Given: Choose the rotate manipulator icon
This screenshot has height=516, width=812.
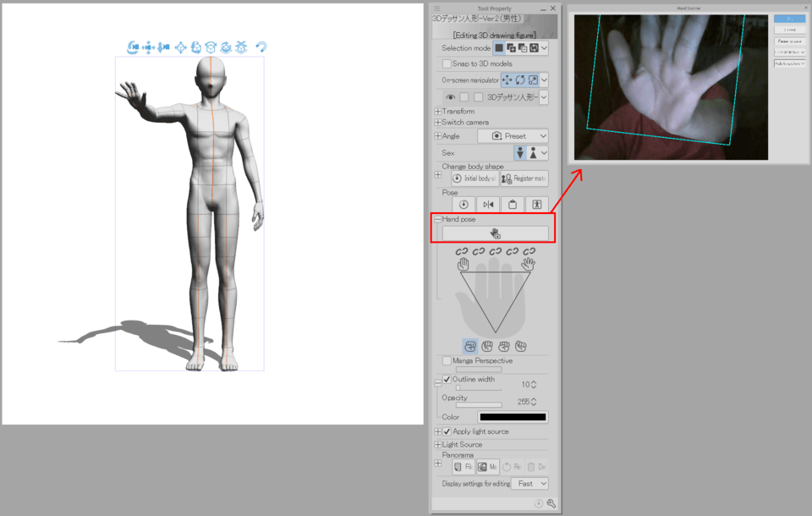Looking at the screenshot, I should (x=520, y=80).
